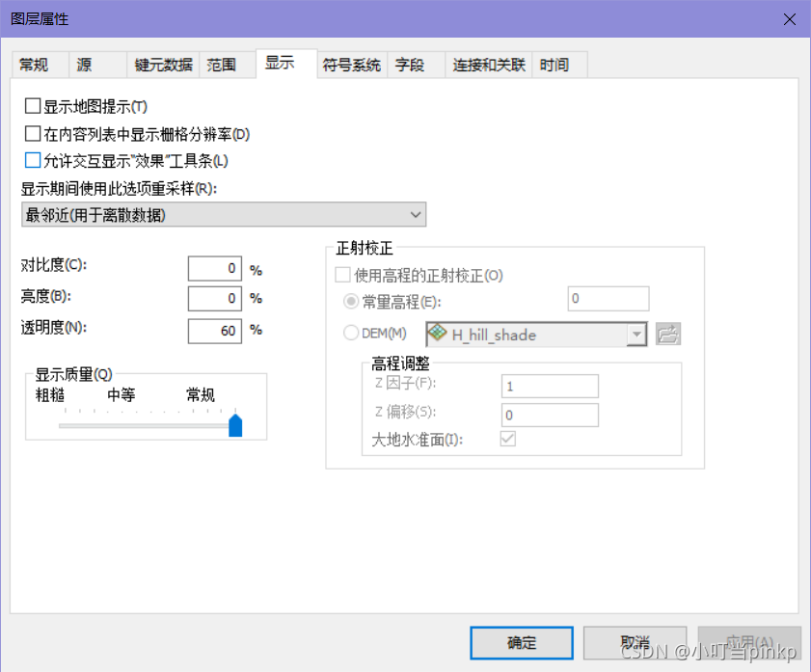Click the 亮度(B) input field

(215, 299)
